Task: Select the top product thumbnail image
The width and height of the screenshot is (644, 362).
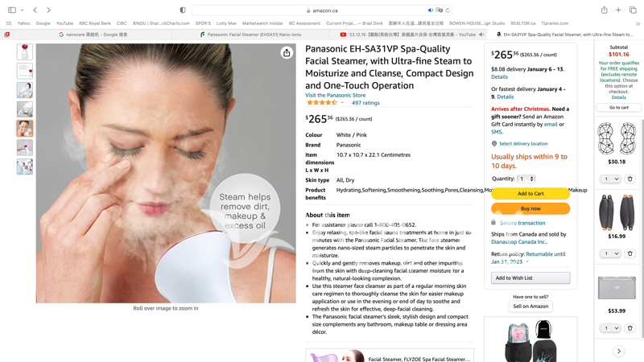Action: [25, 52]
